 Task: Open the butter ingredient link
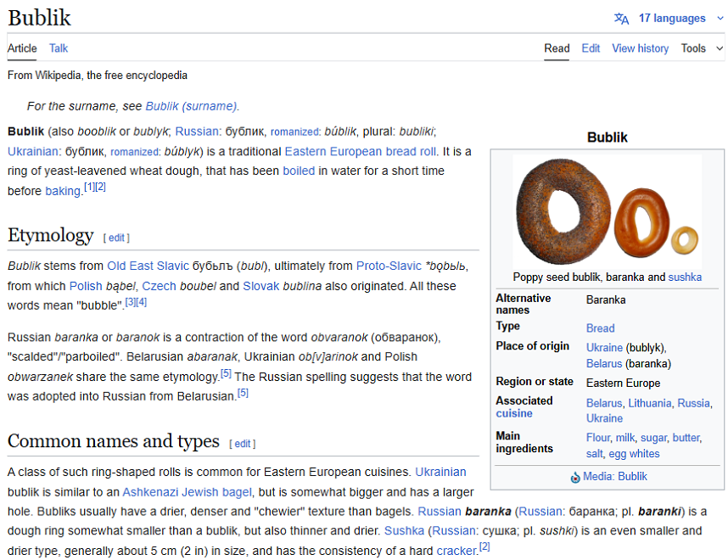[x=686, y=438]
